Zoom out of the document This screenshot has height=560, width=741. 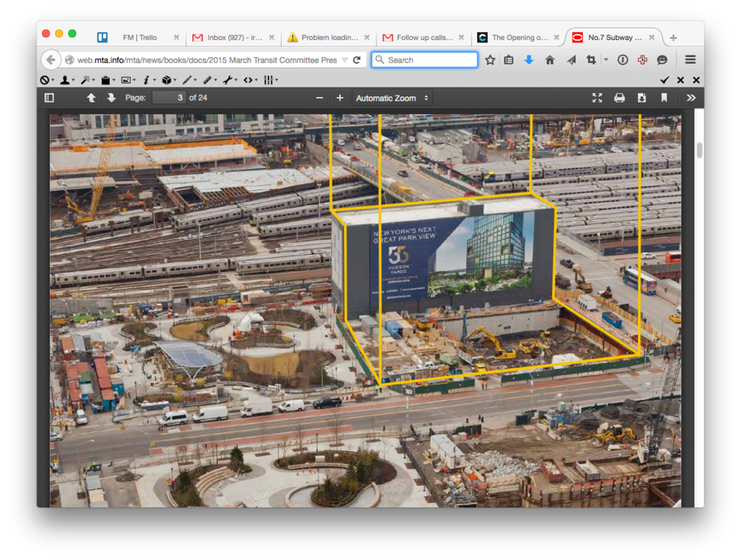pyautogui.click(x=319, y=97)
